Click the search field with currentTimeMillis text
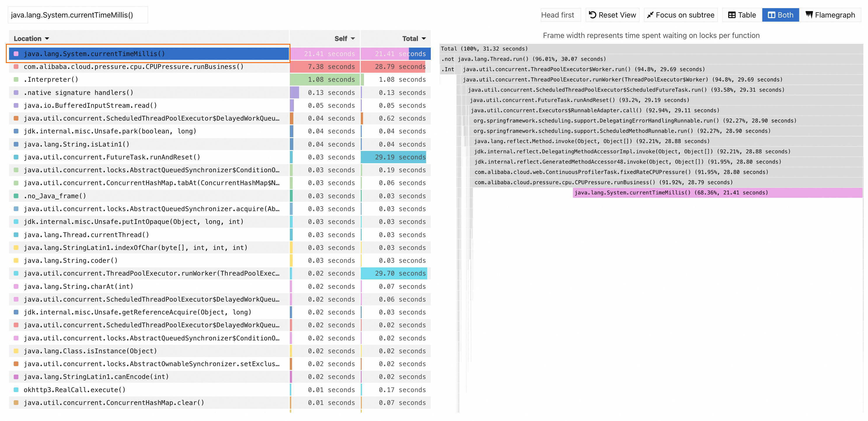Screen dimensions: 868x421 click(x=78, y=15)
